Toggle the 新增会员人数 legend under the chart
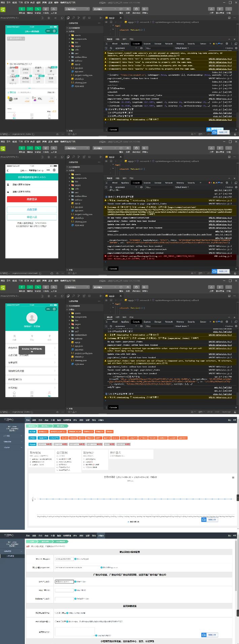 pyautogui.click(x=133, y=522)
